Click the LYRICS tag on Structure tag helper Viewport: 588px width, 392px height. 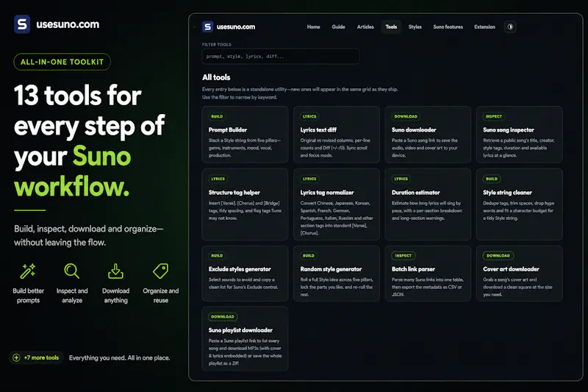[218, 179]
